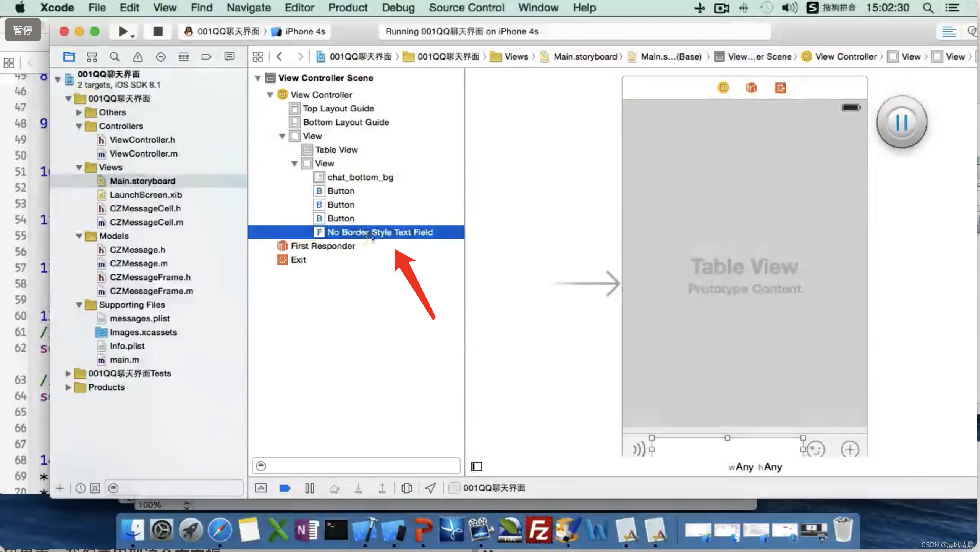Viewport: 980px width, 552px height.
Task: Click the Stop button in toolbar
Action: coord(158,31)
